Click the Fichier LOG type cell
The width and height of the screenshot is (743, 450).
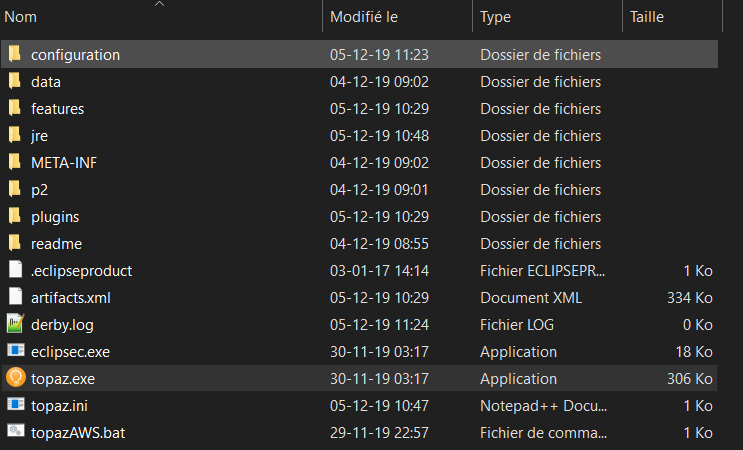[517, 325]
